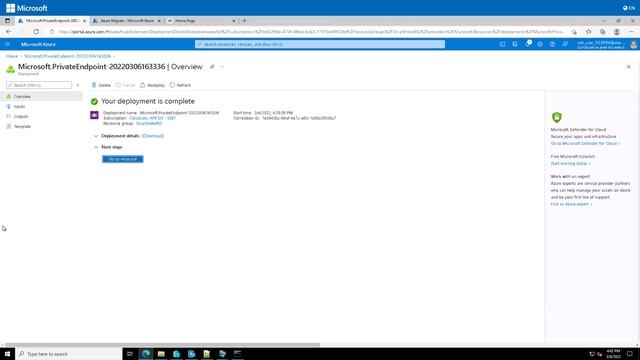The height and width of the screenshot is (360, 640).
Task: Click the browser address bar URL
Action: pos(310,31)
